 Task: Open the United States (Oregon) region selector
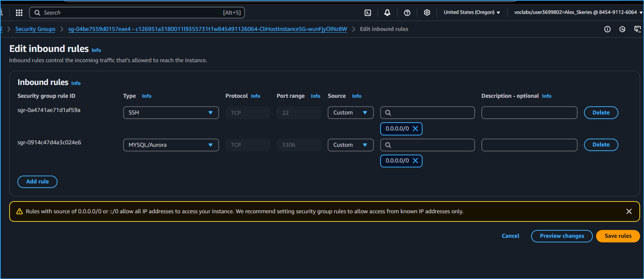coord(472,12)
